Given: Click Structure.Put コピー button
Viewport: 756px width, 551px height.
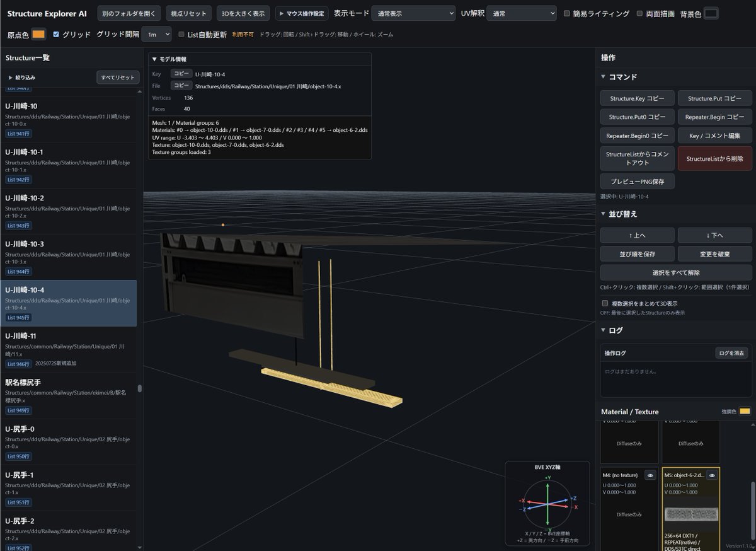Looking at the screenshot, I should [x=714, y=98].
